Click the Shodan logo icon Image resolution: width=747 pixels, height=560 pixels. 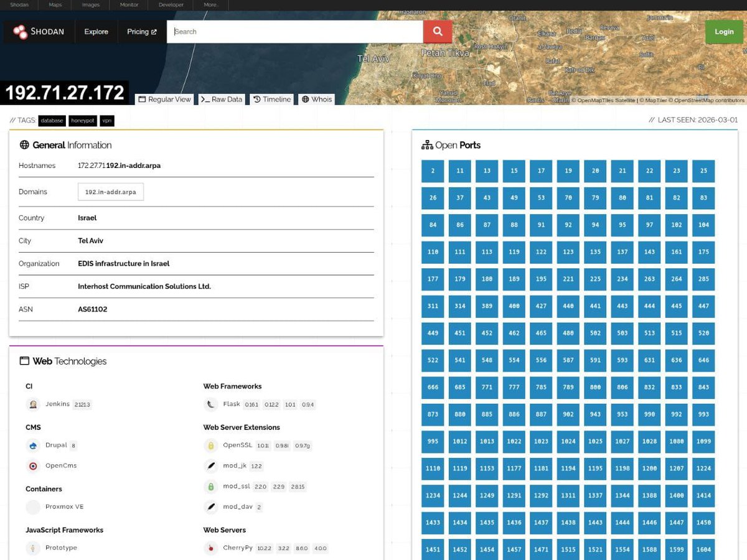[20, 32]
